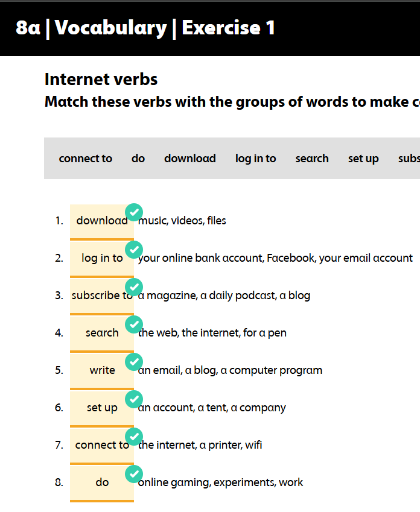
Task: Click the green checkmark beside 'log in to'
Action: [x=134, y=250]
